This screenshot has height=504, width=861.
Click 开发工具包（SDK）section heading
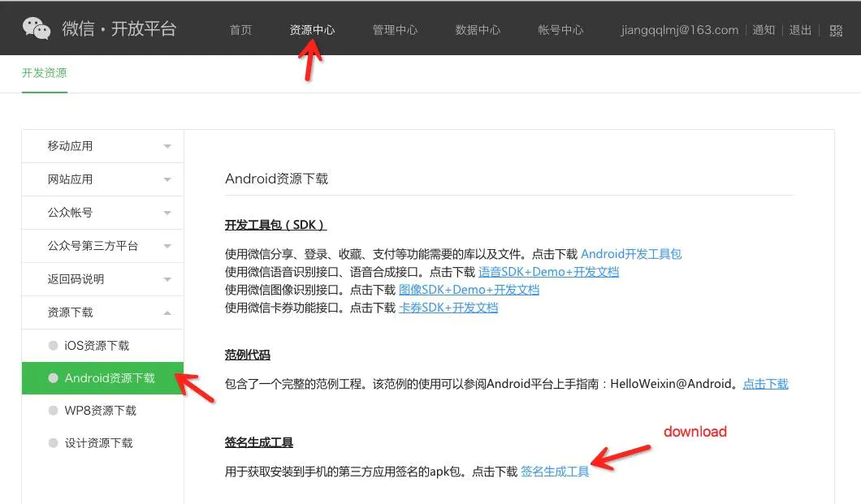[275, 225]
